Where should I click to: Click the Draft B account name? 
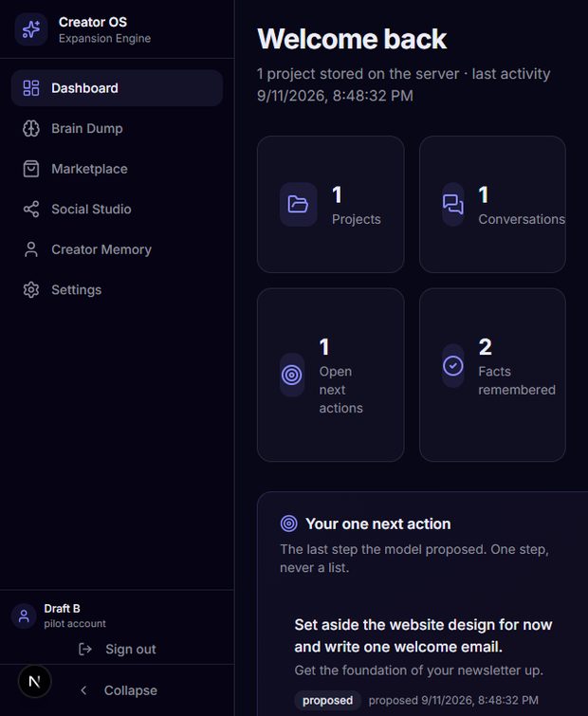coord(62,609)
